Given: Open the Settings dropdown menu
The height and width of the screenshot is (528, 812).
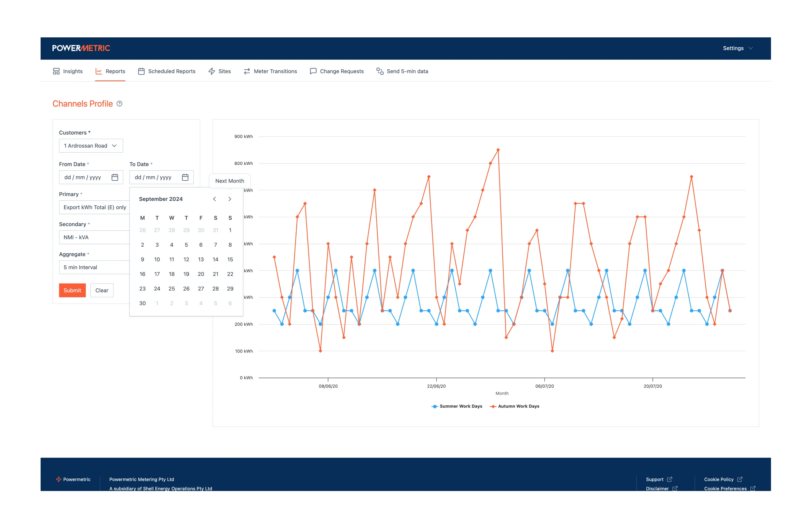Looking at the screenshot, I should click(737, 48).
